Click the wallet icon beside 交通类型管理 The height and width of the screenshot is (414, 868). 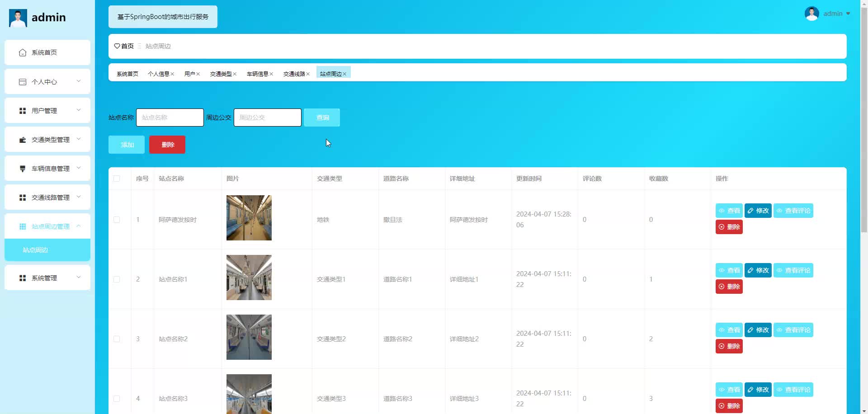[23, 140]
